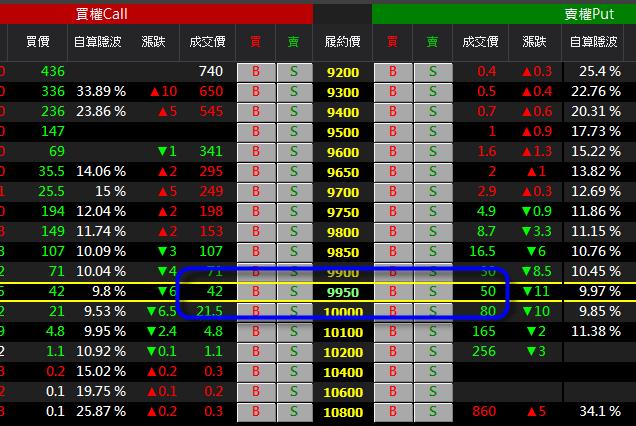Sell the 9950 Put with its S button
Screen dimensions: 636x426
[x=433, y=292]
